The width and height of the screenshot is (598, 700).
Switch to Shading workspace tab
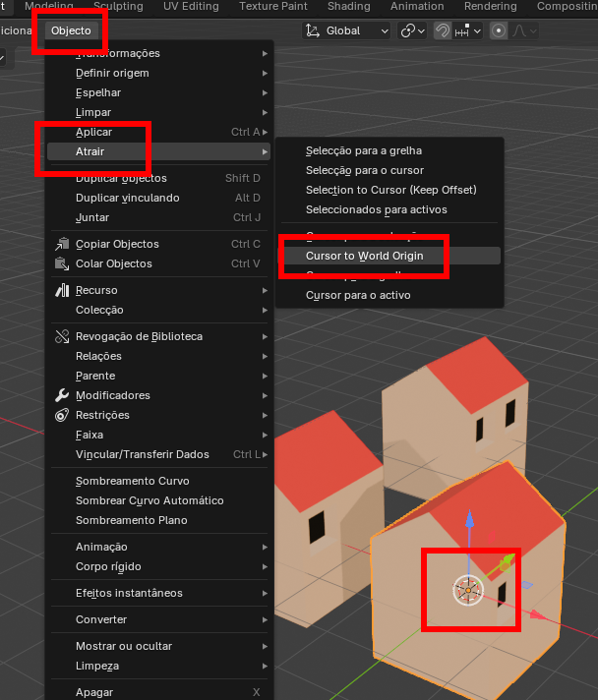[349, 6]
